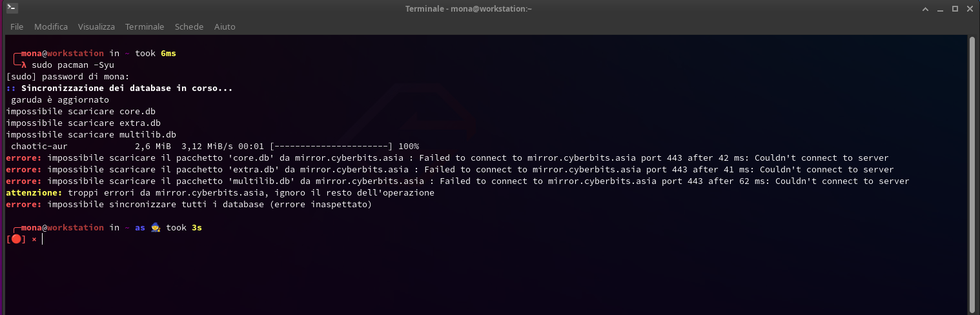Open the Schede menu
This screenshot has width=980, height=315.
click(189, 26)
